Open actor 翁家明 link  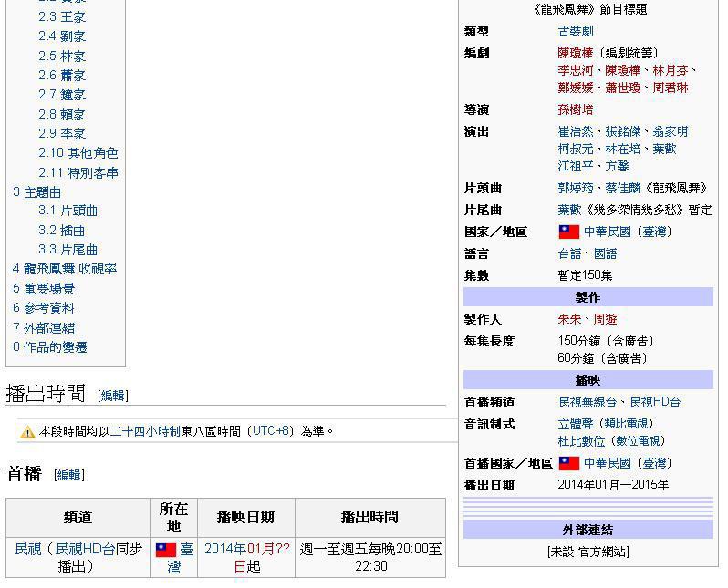670,132
